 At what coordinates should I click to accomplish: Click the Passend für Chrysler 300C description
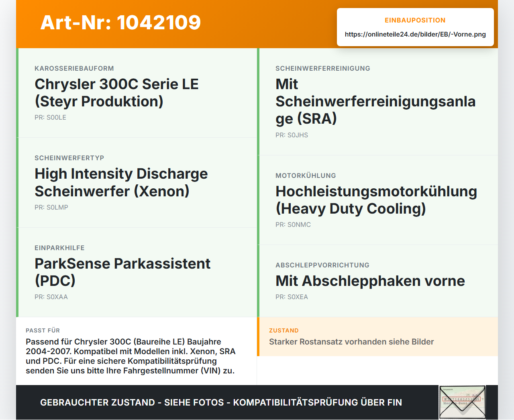pos(131,356)
